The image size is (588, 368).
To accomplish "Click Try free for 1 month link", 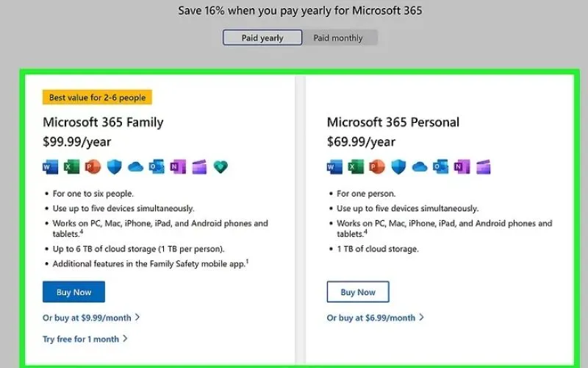I will [x=81, y=339].
